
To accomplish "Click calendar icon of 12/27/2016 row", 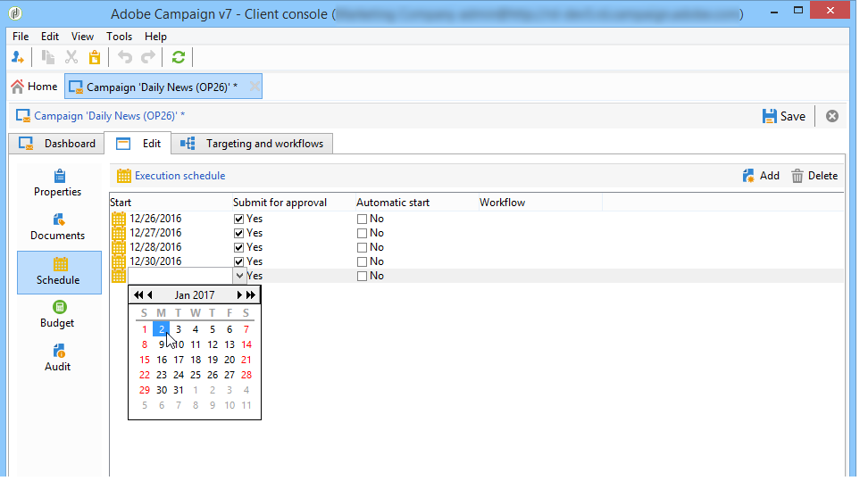I will tap(119, 233).
